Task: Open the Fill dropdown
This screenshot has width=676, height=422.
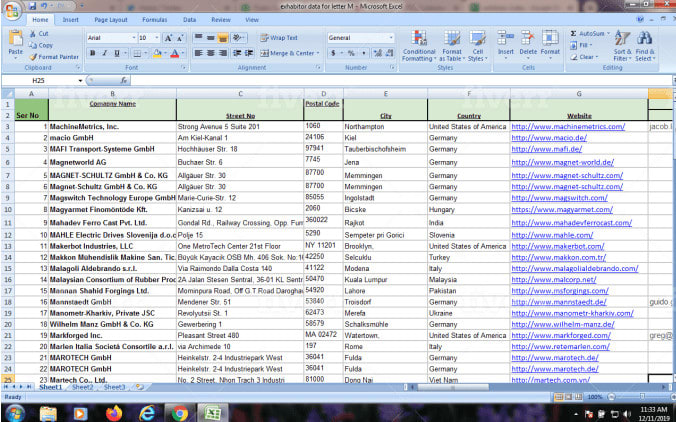Action: click(x=581, y=45)
